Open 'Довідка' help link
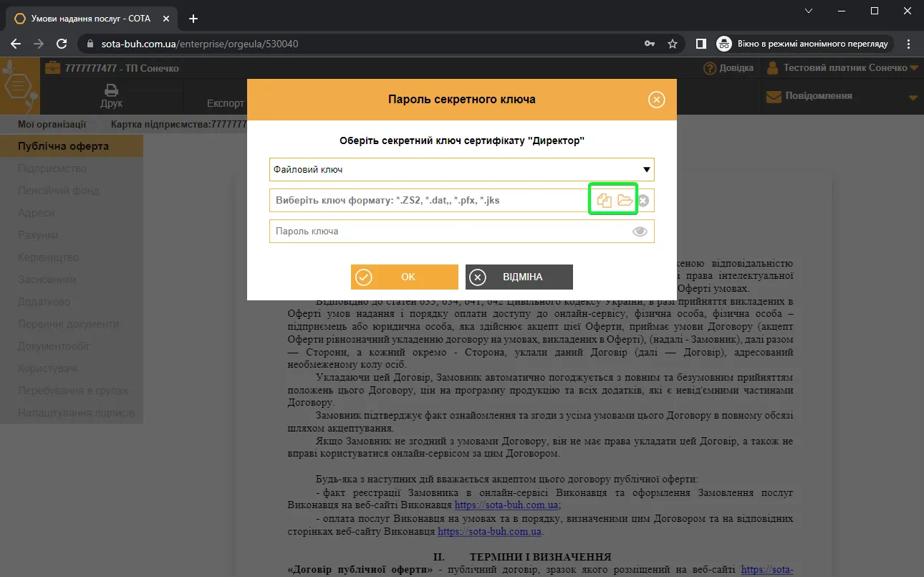This screenshot has height=577, width=924. pos(736,68)
